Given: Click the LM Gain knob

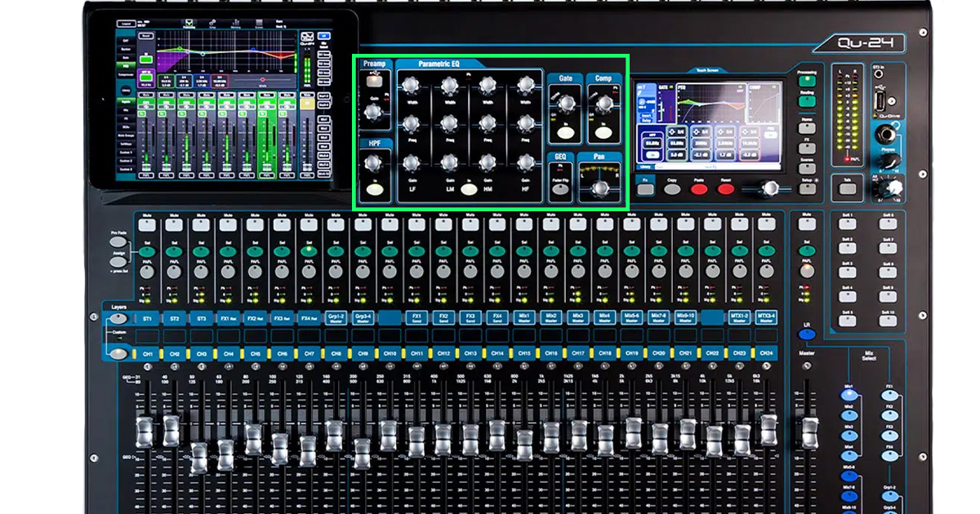Looking at the screenshot, I should click(x=449, y=162).
